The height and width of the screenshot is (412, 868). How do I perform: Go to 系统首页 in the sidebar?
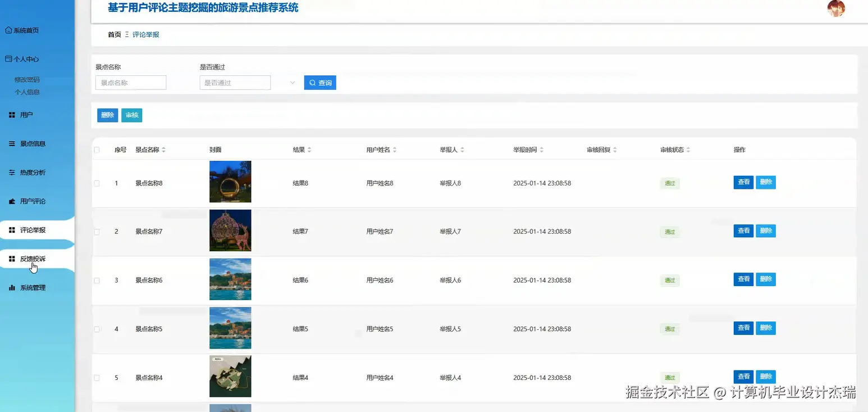pyautogui.click(x=26, y=30)
